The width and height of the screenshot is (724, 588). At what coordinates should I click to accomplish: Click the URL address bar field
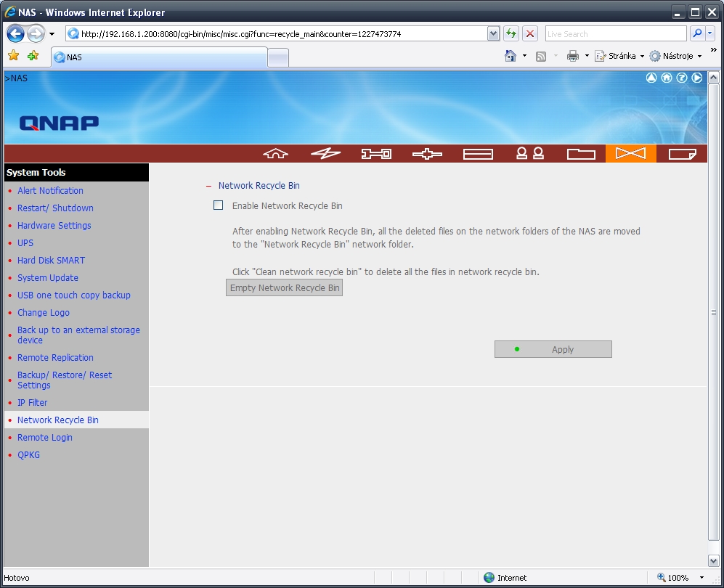276,33
